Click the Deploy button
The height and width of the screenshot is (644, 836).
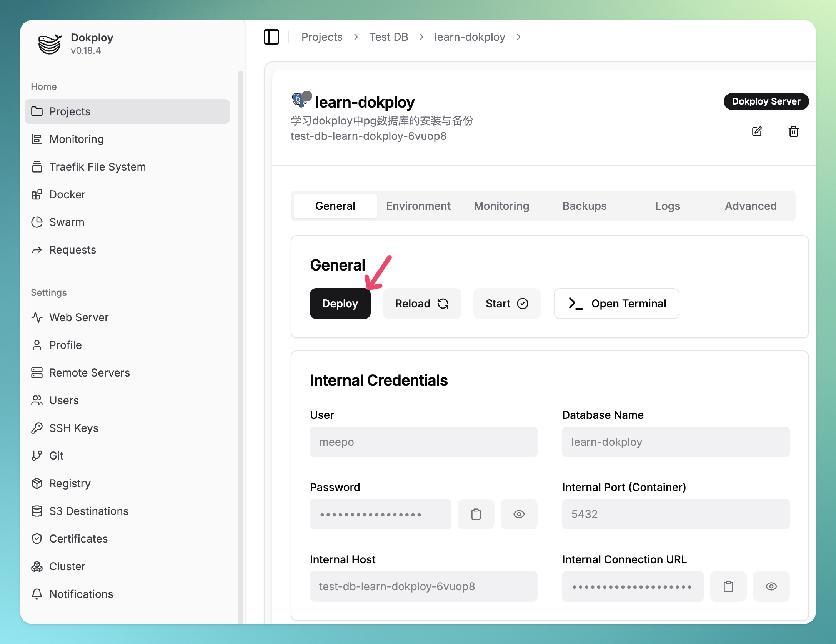[340, 304]
